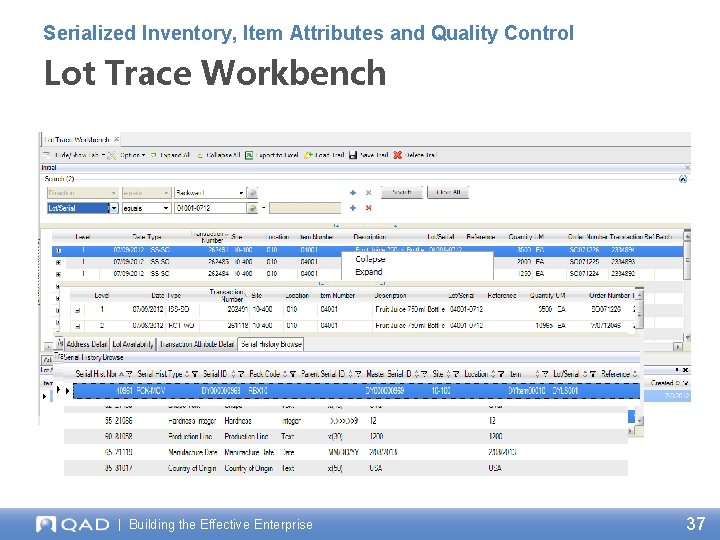Expand the row with transaction number 262484
This screenshot has height=540, width=720.
58,274
